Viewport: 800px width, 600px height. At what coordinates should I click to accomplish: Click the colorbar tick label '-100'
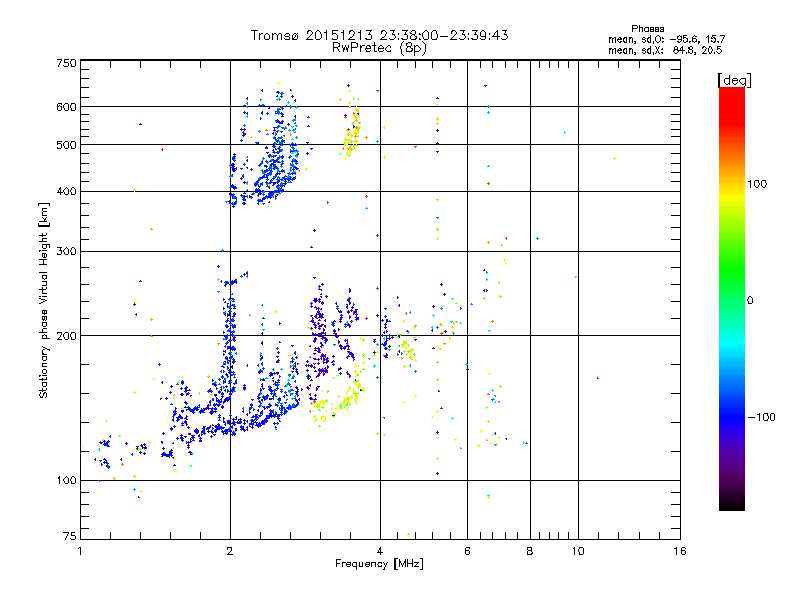[x=761, y=417]
